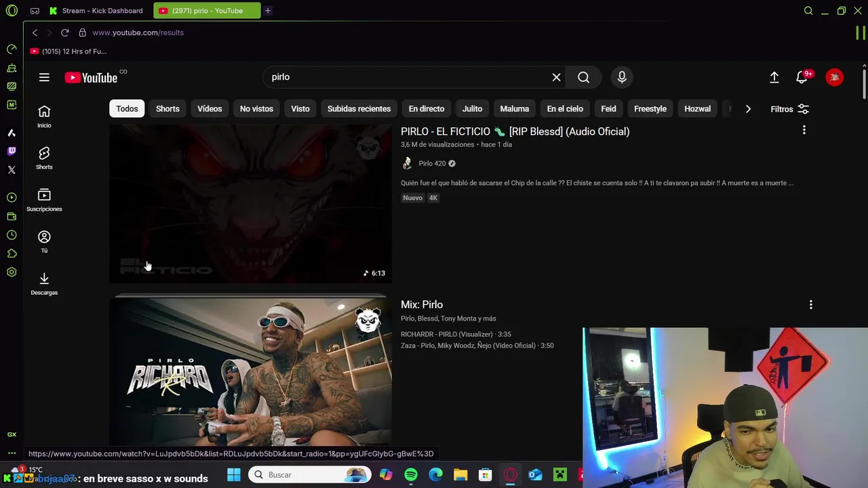This screenshot has height=488, width=868.
Task: Select the En directo chip
Action: point(427,109)
